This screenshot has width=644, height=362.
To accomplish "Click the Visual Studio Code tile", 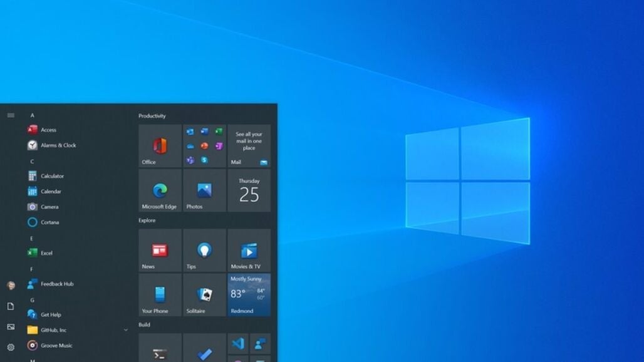I will [x=237, y=343].
